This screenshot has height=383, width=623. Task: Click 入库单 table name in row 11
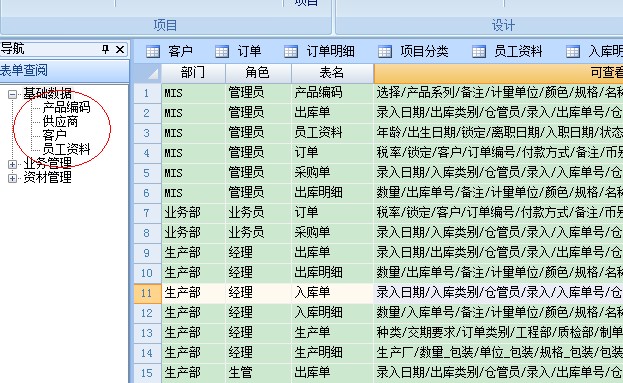coord(332,293)
